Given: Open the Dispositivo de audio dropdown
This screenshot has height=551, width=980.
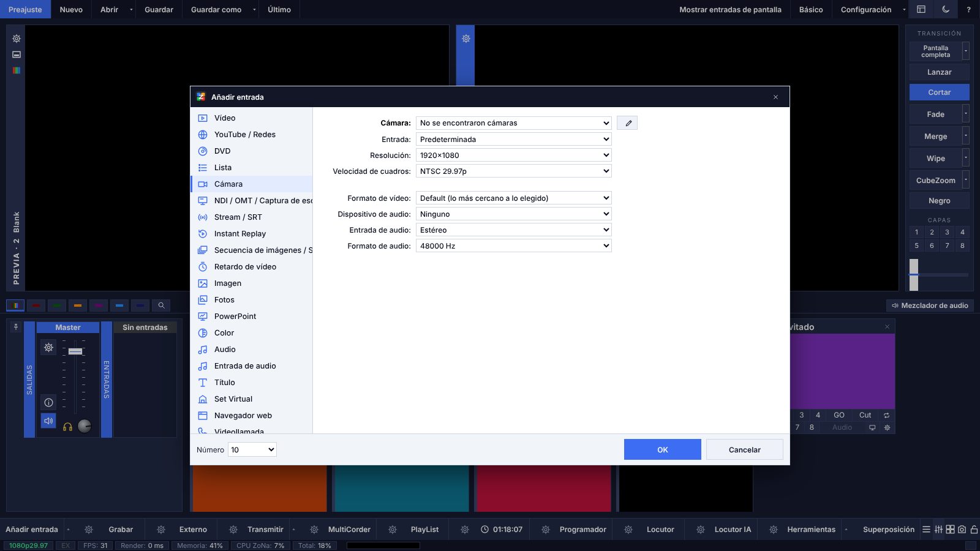Looking at the screenshot, I should [514, 214].
